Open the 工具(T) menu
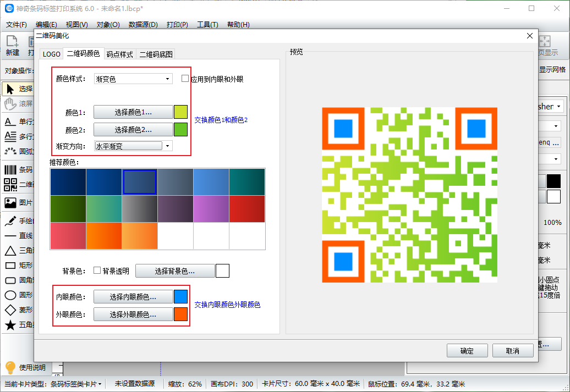 coord(207,24)
